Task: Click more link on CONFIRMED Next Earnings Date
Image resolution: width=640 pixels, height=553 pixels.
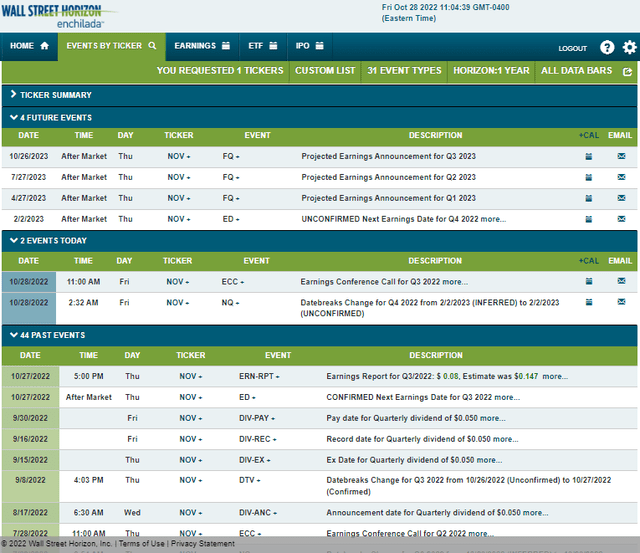Action: 507,397
